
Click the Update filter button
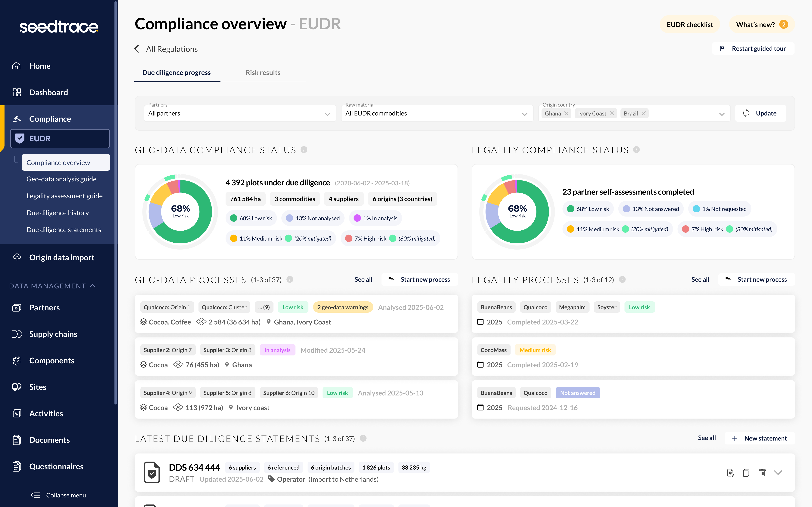coord(761,113)
